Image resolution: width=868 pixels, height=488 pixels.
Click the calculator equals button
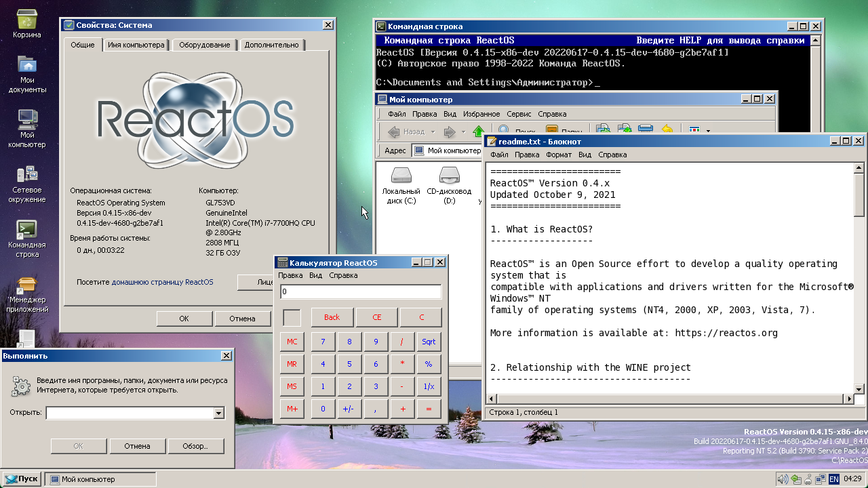coord(429,409)
